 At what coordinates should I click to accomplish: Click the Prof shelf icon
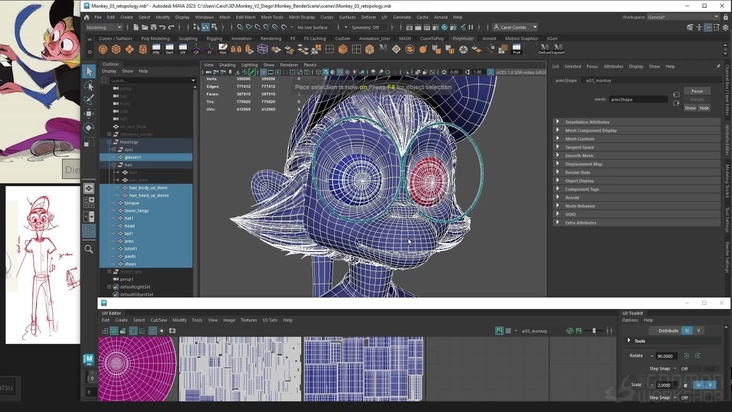pyautogui.click(x=516, y=49)
